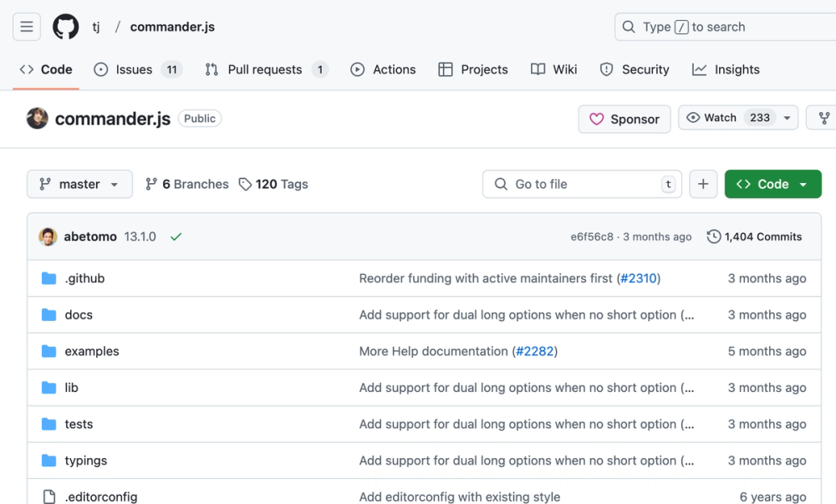Click the plus Add file button
Image resolution: width=836 pixels, height=504 pixels.
coord(703,184)
